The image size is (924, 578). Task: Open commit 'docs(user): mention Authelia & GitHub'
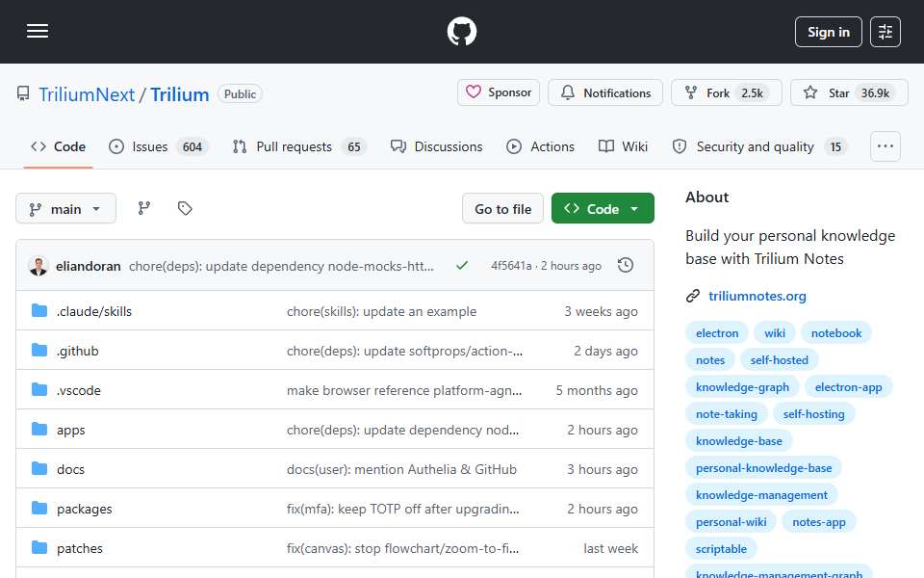click(x=401, y=469)
